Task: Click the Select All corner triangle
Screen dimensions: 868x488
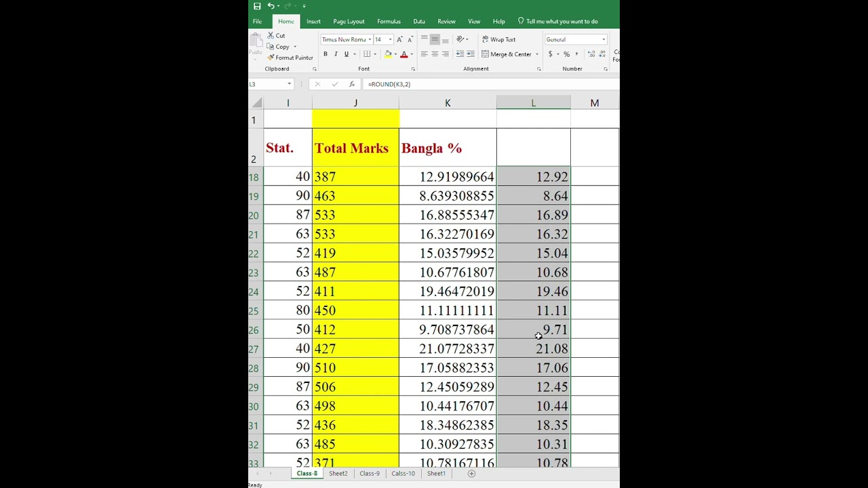Action: pos(256,103)
